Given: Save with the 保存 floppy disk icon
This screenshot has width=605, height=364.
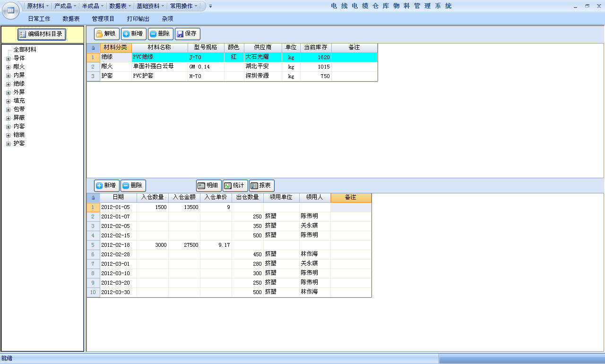Looking at the screenshot, I should [x=180, y=34].
